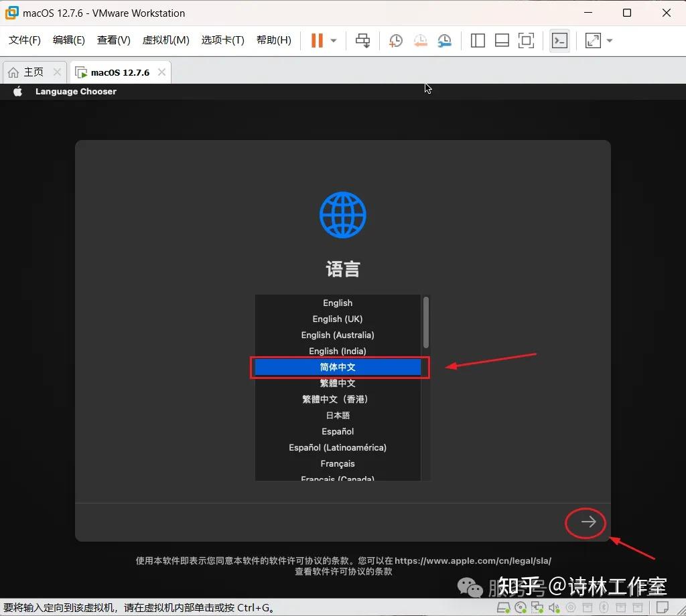Close the macOS 12.7.6 tab
This screenshot has width=686, height=616.
click(161, 72)
